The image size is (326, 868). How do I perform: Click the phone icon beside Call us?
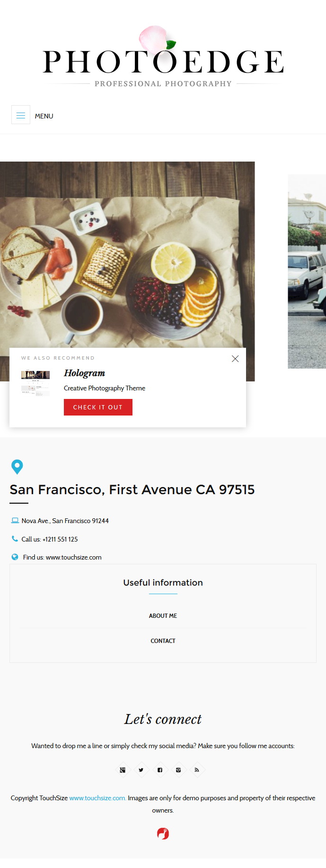15,539
